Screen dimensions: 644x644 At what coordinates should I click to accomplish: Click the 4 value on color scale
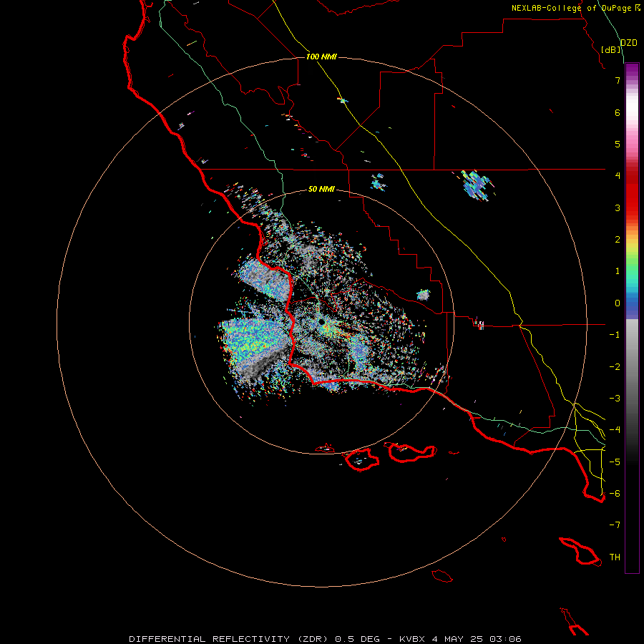[618, 176]
